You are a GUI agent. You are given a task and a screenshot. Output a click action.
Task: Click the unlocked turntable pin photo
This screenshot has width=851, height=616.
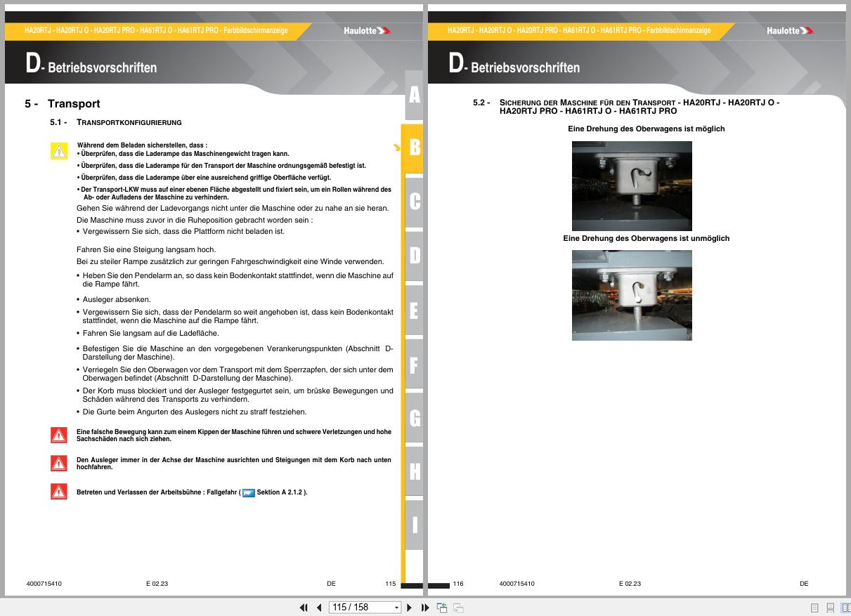(632, 186)
